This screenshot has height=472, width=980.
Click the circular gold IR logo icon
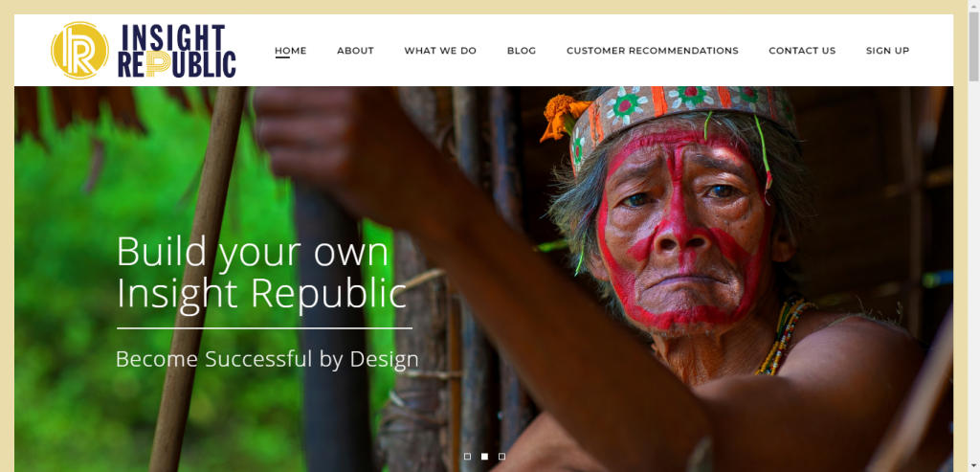tap(79, 51)
